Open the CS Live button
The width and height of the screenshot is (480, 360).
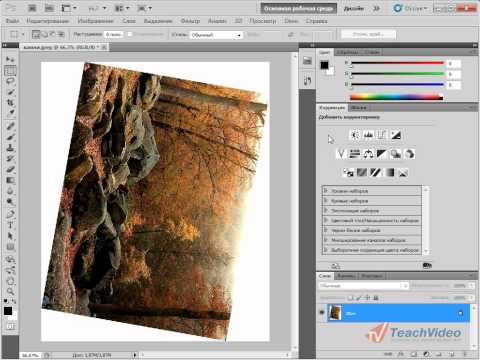pos(410,8)
